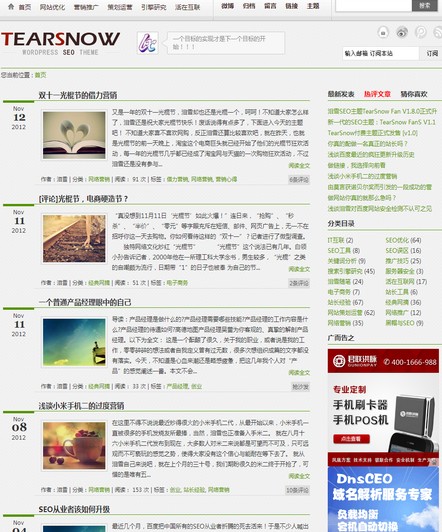
Task: Go to 主题 in the top bar
Action: tap(313, 6)
